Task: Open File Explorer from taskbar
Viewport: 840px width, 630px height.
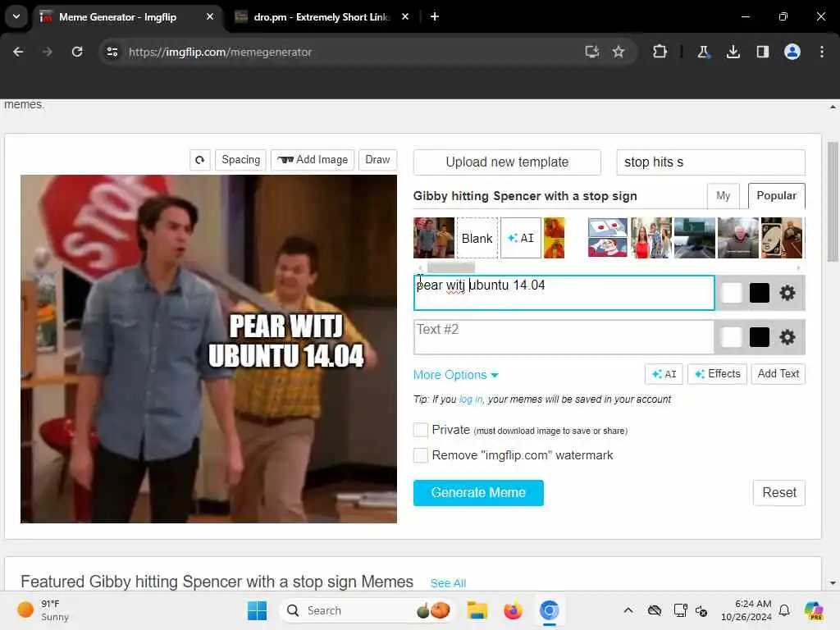Action: 477,610
